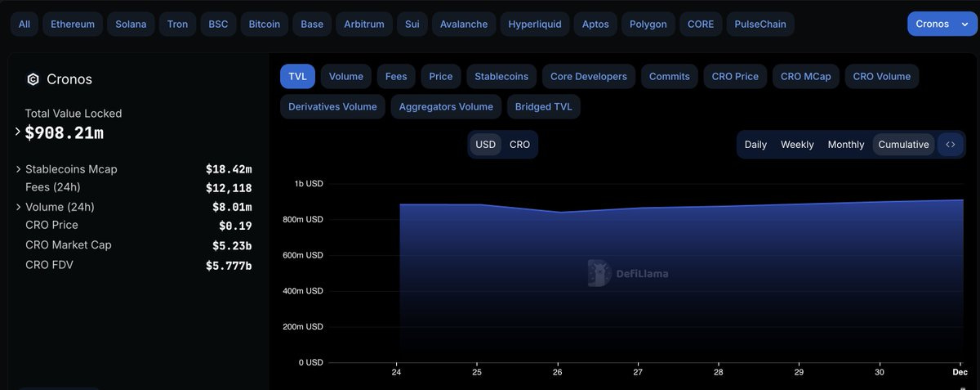Enable the Core Developers metric
This screenshot has width=980, height=390.
click(589, 76)
